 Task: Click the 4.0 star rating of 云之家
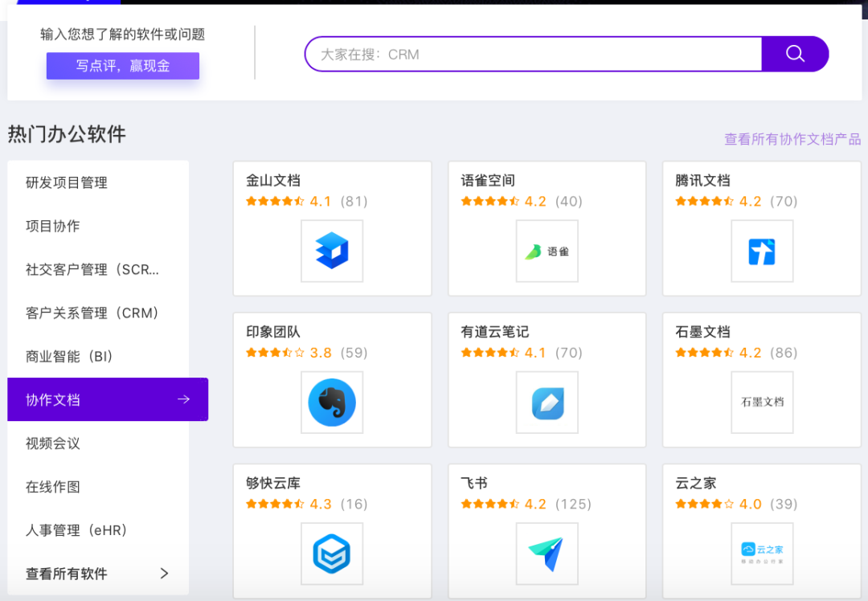[x=718, y=504]
